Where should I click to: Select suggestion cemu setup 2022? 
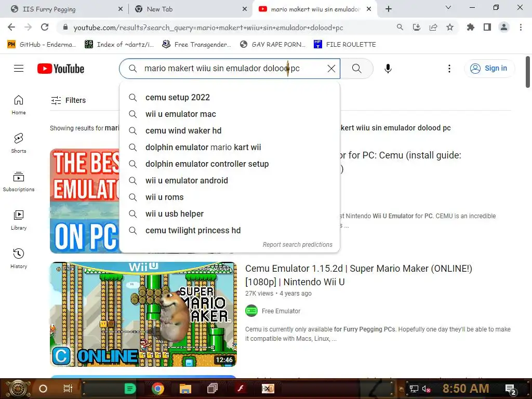click(x=230, y=97)
